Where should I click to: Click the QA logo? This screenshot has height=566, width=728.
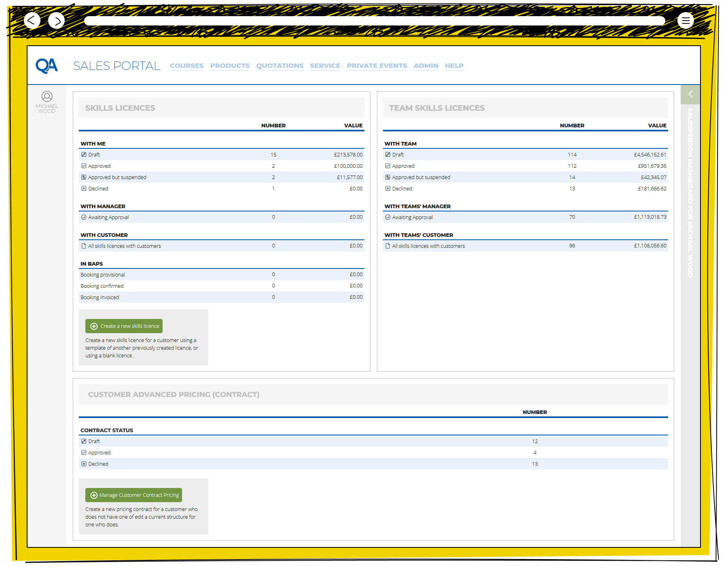pos(47,66)
